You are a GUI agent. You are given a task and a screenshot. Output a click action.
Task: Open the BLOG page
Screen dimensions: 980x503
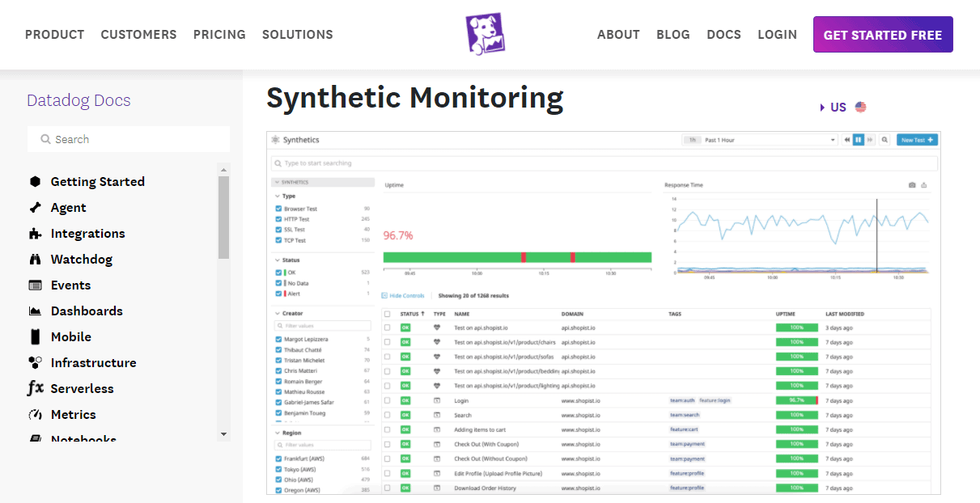673,35
